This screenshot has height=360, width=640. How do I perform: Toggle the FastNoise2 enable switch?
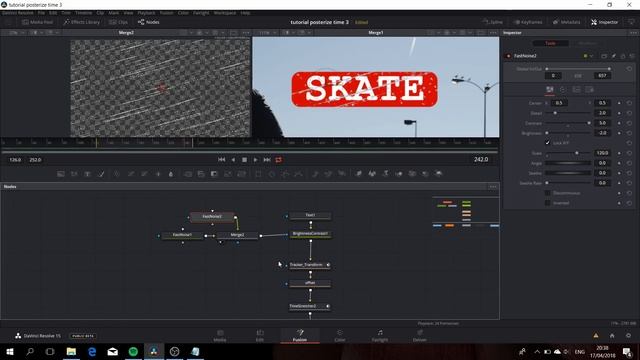tap(508, 56)
